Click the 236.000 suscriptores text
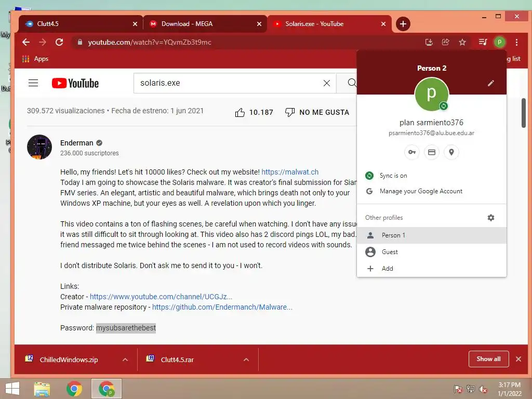532x399 pixels. pyautogui.click(x=89, y=153)
